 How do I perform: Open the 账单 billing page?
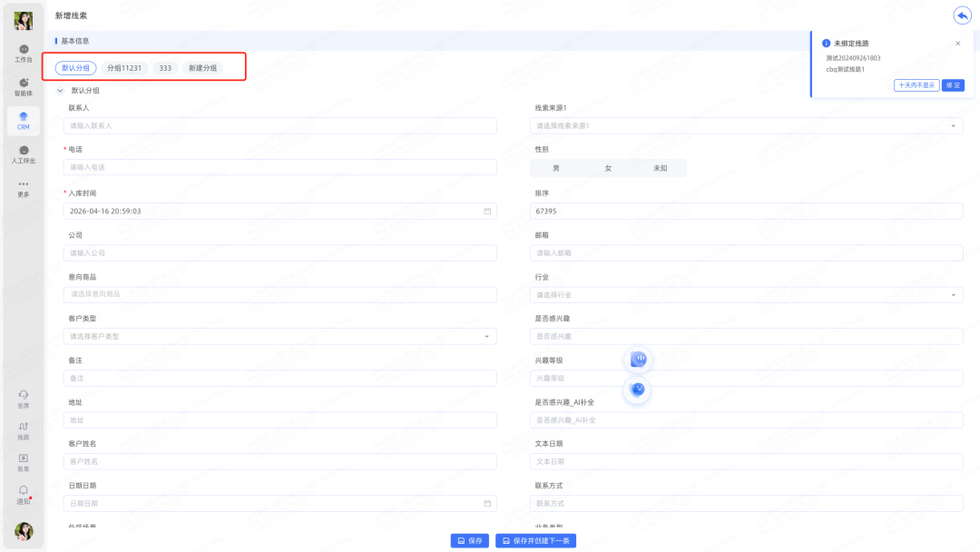click(24, 462)
